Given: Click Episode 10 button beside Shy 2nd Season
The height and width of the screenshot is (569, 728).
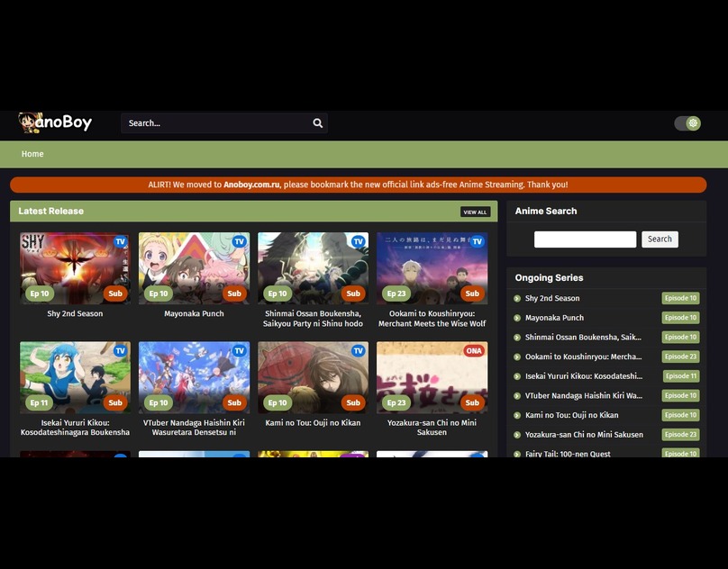Looking at the screenshot, I should (680, 298).
